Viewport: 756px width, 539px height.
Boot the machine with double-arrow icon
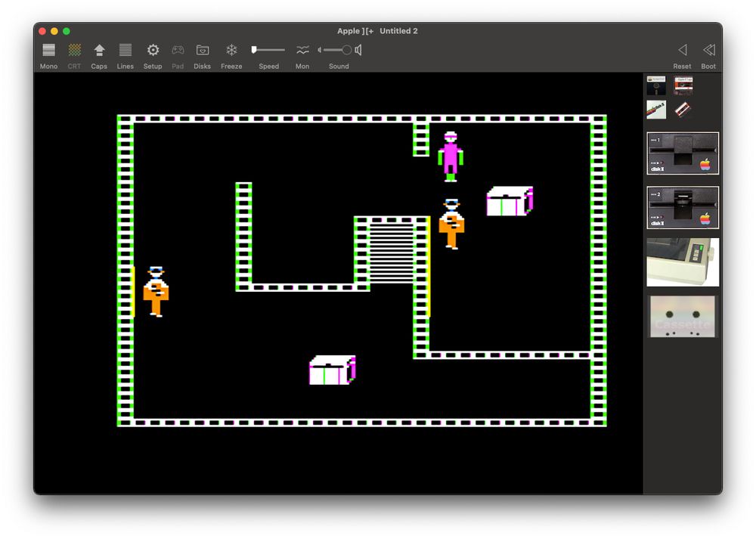709,50
